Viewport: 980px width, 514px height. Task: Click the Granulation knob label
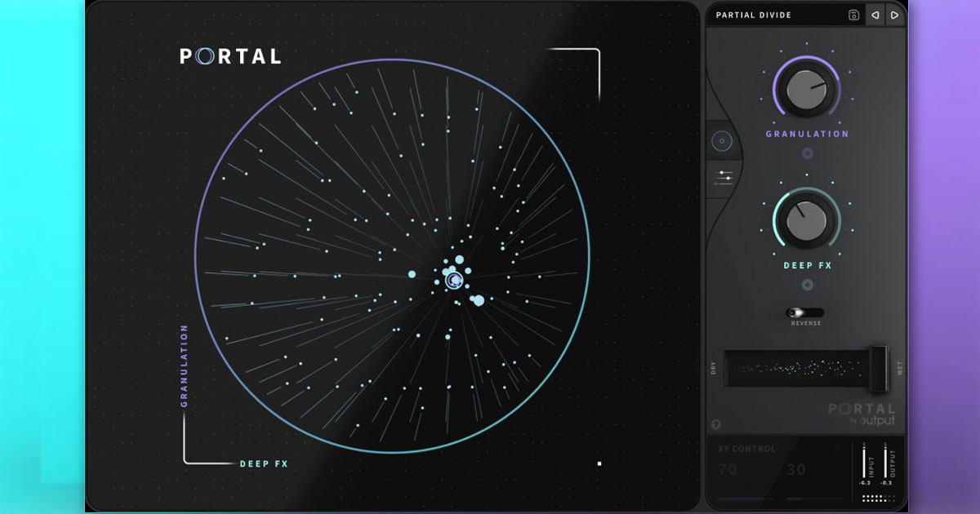coord(807,134)
